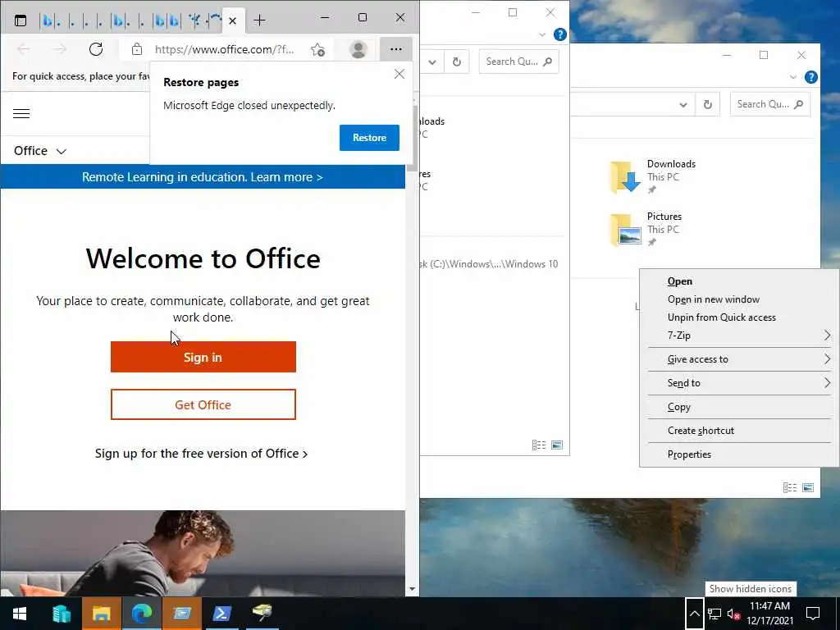This screenshot has height=630, width=840.
Task: Expand the 7-Zip submenu
Action: (x=740, y=336)
